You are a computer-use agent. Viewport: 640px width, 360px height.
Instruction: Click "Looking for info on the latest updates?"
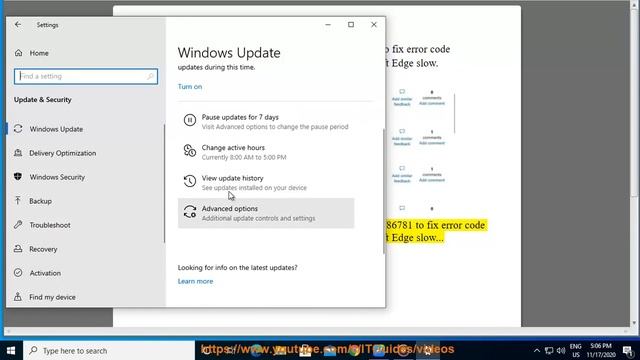[x=238, y=268]
